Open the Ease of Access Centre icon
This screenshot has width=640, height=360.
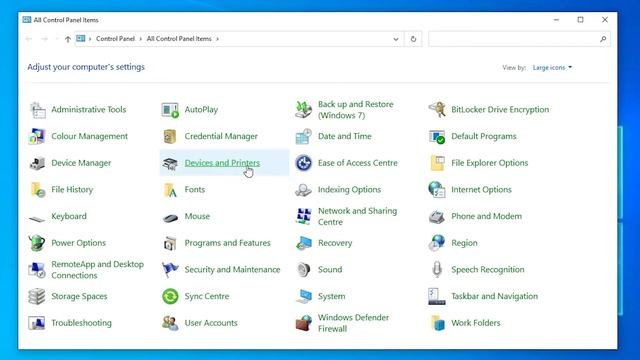tap(303, 163)
